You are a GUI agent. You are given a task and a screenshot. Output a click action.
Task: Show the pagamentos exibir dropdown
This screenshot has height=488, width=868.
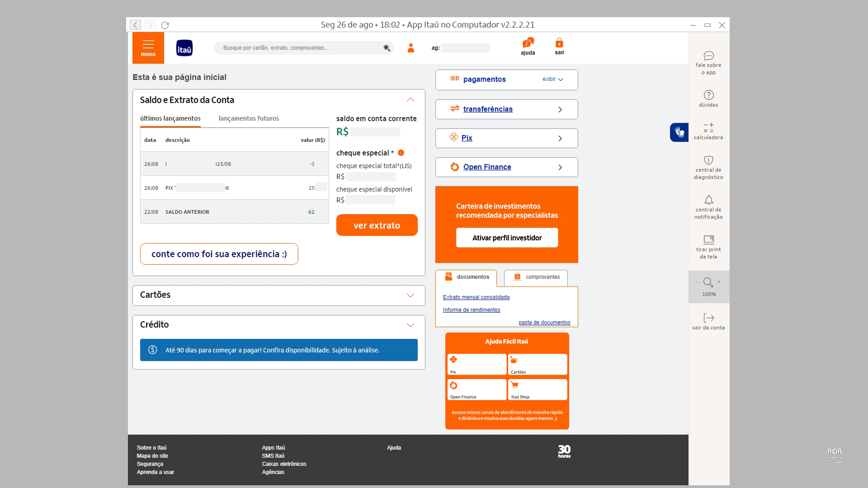pos(552,80)
